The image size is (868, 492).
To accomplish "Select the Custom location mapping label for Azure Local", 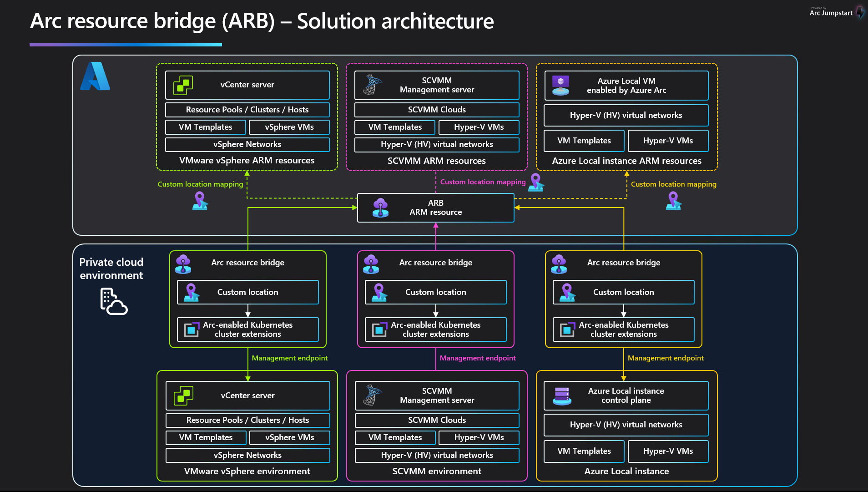I will [674, 184].
